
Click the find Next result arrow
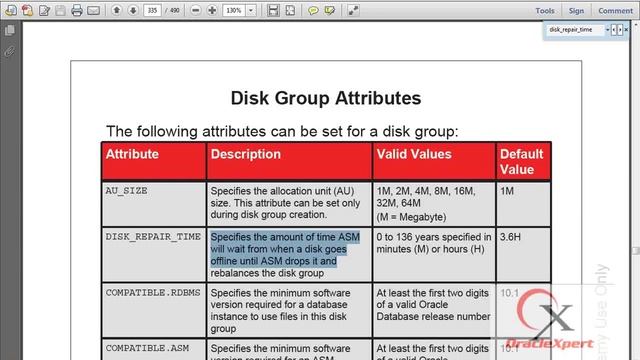620,30
